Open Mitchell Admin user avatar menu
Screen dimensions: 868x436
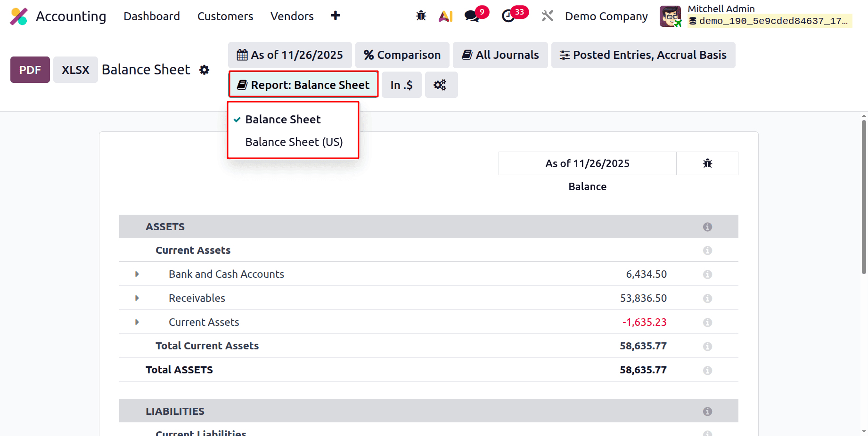point(670,16)
